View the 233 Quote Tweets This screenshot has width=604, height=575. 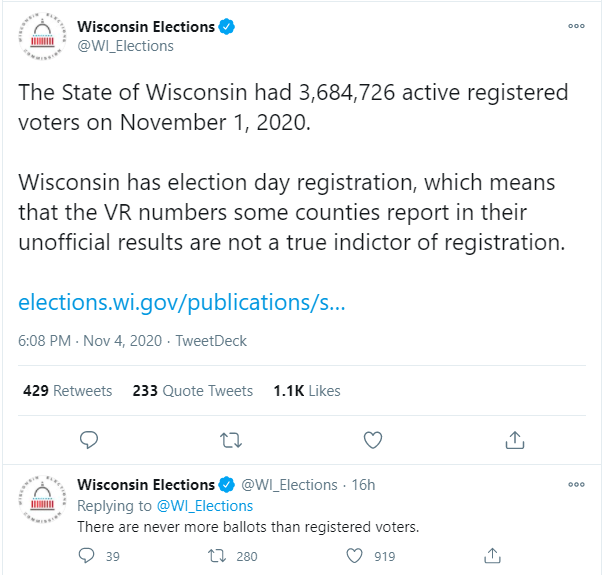(193, 391)
